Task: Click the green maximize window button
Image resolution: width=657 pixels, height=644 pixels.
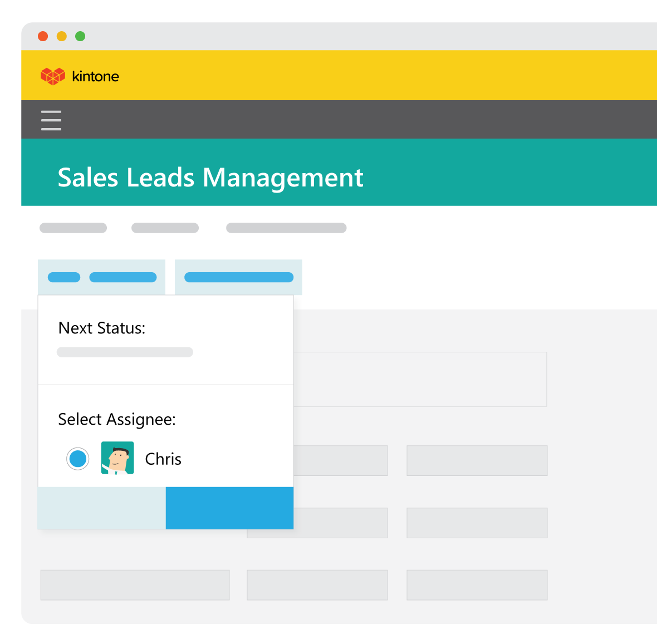Action: 80,36
